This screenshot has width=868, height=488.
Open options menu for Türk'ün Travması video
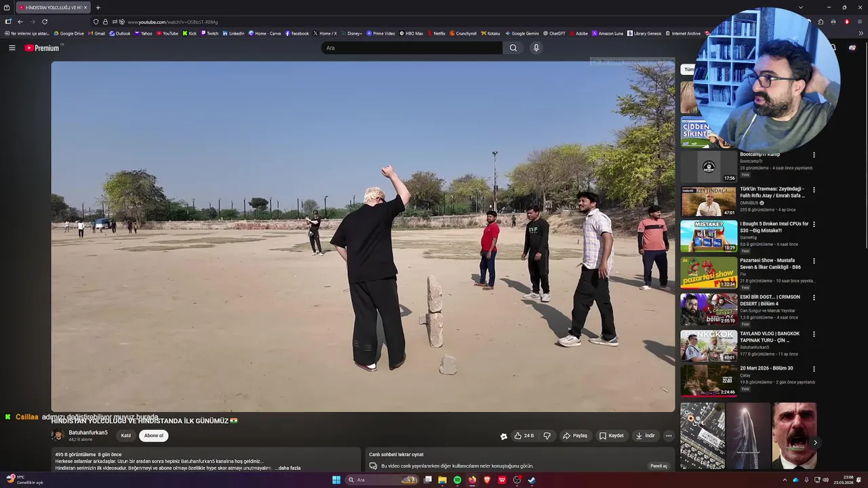[x=814, y=190]
